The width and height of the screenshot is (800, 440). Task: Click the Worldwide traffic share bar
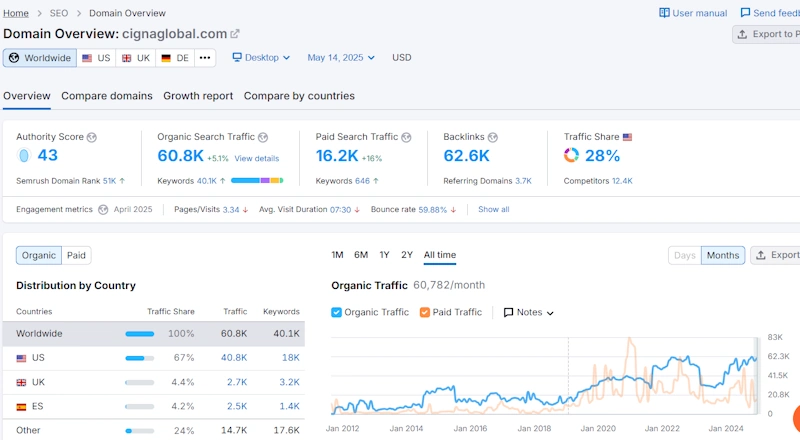(x=140, y=334)
